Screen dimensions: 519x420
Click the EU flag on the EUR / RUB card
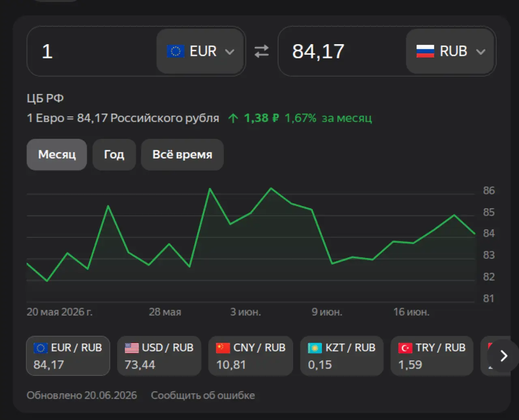41,348
